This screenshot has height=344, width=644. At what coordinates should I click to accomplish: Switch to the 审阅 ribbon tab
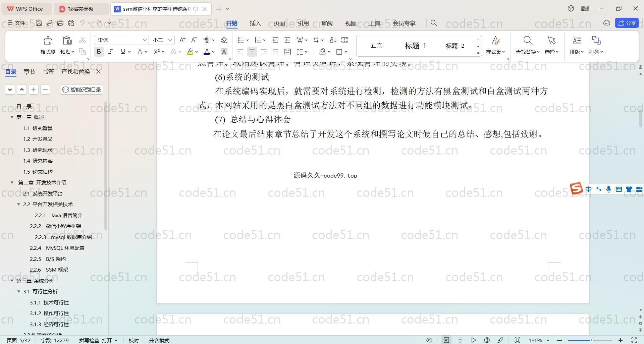(327, 23)
